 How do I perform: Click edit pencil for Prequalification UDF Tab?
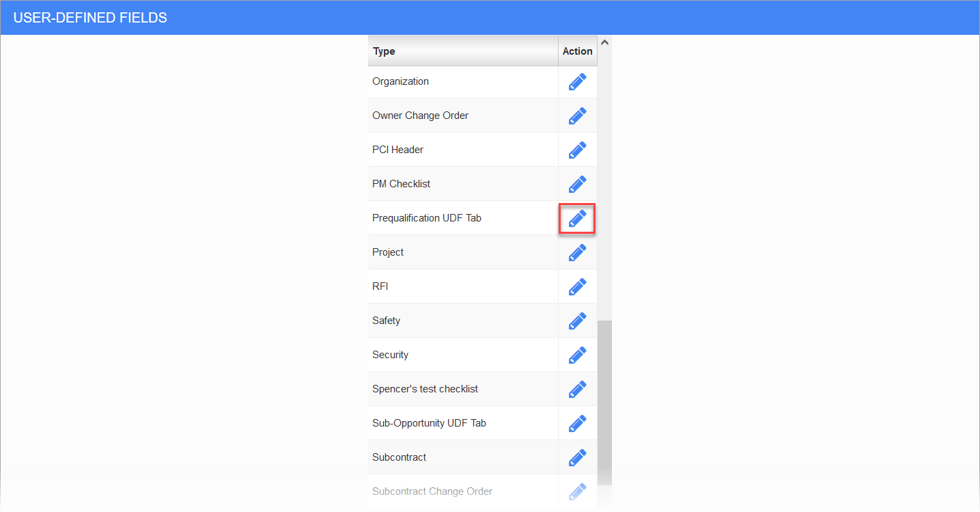click(x=577, y=219)
